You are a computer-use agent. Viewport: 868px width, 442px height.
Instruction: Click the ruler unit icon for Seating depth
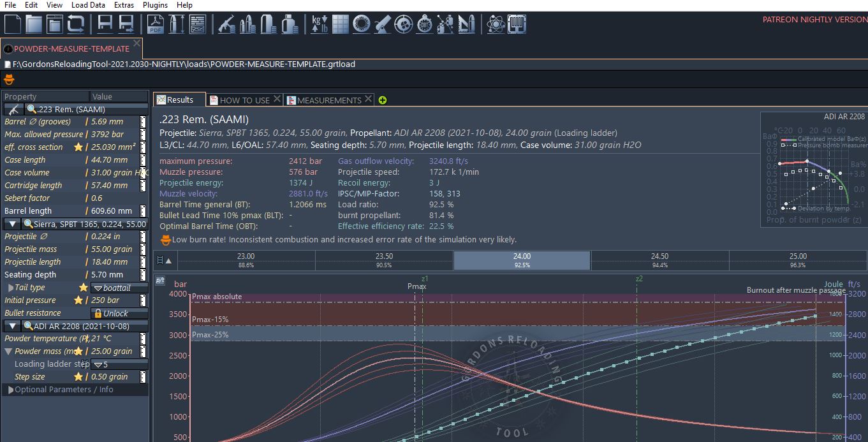143,275
